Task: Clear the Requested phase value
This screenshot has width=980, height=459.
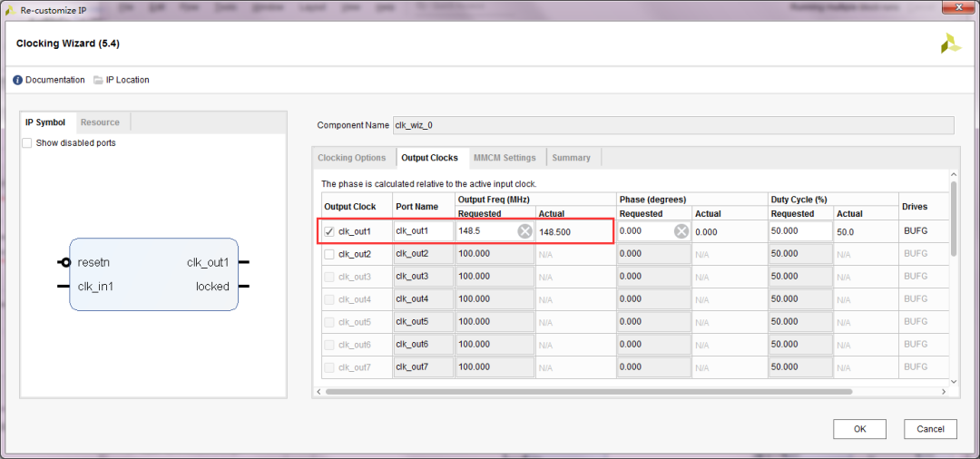Action: (x=681, y=231)
